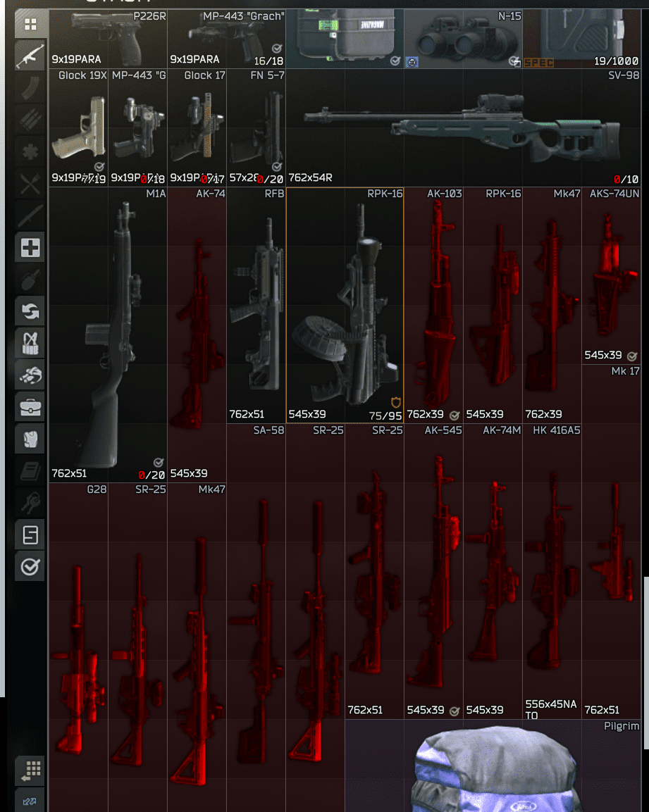Image resolution: width=649 pixels, height=812 pixels.
Task: Filter stash by weapon mods gear icon
Action: 30,151
